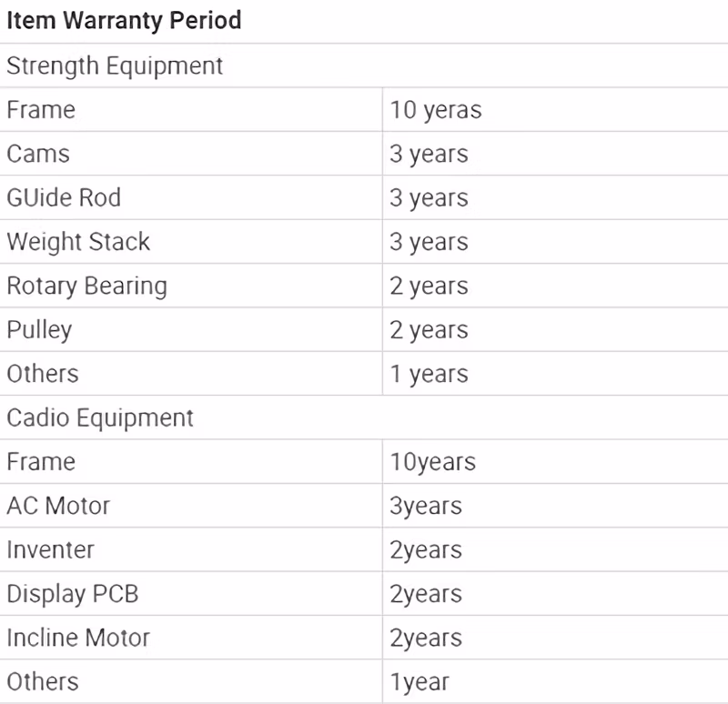Select the Others cell under Cadio Equipment
Image resolution: width=728 pixels, height=704 pixels.
[191, 681]
